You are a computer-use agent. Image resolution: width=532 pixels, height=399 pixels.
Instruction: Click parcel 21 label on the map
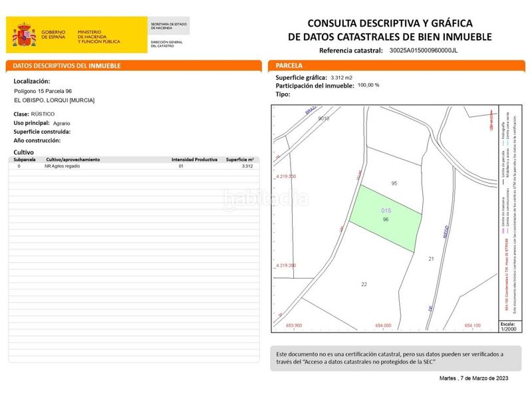tap(431, 259)
